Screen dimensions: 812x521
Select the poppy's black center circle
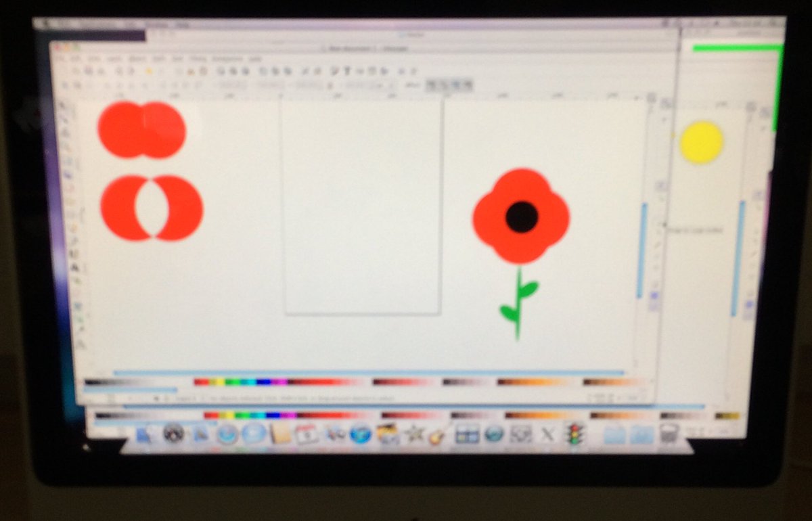tap(522, 217)
